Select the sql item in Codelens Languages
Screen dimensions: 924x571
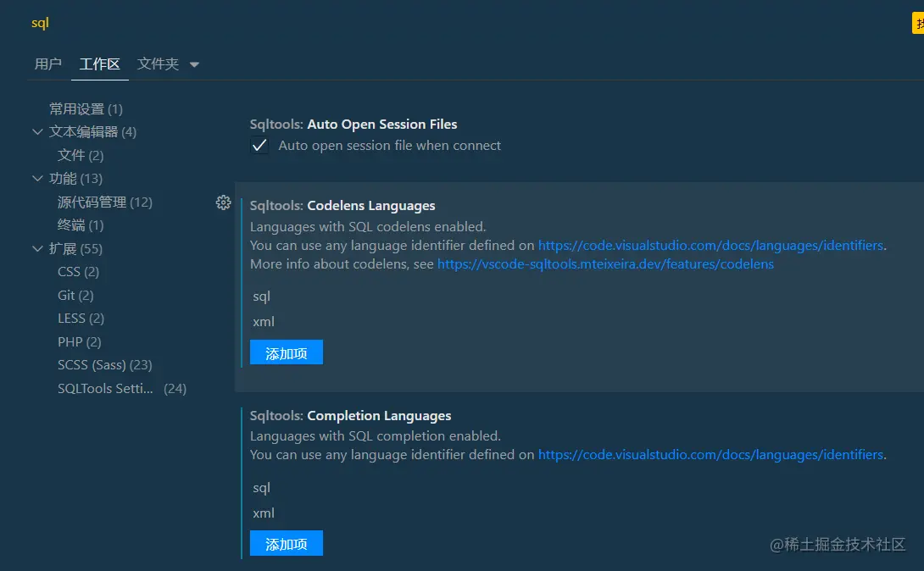[262, 297]
